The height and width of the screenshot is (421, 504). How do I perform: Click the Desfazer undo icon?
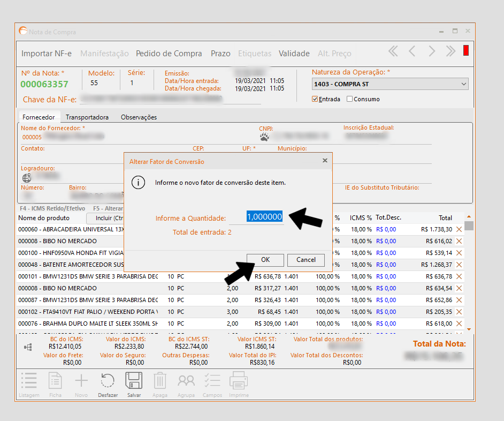(x=108, y=380)
